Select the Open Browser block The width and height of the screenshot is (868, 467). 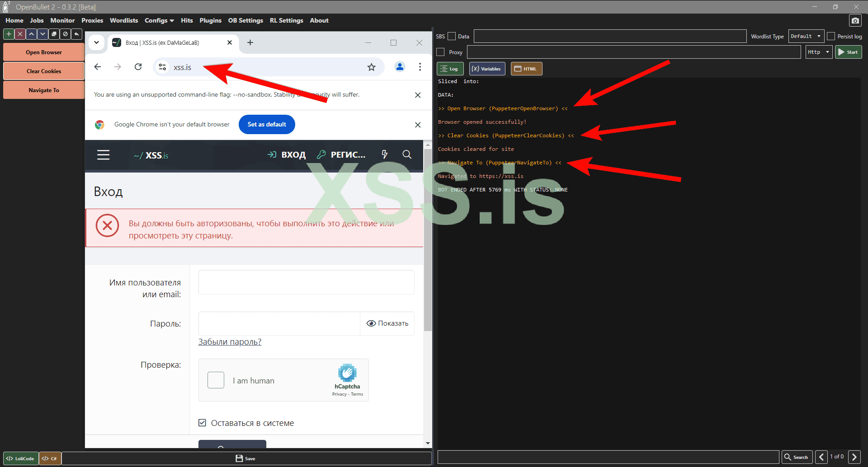pyautogui.click(x=44, y=52)
